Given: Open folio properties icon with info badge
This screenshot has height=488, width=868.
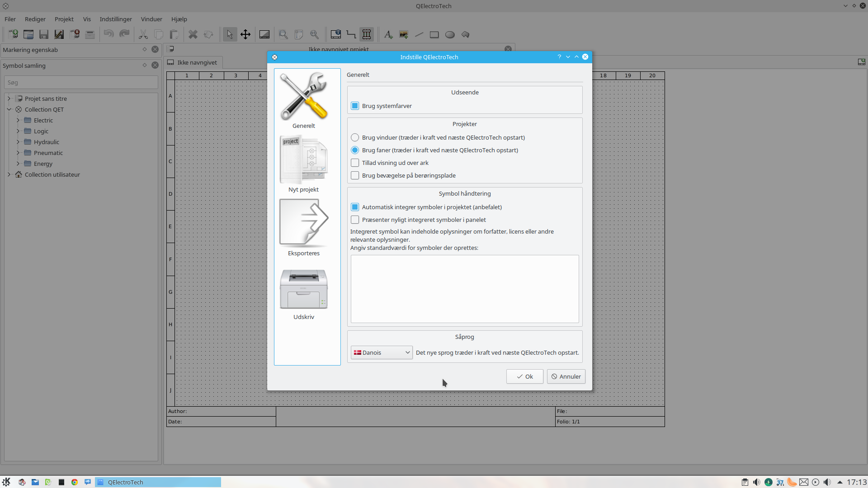Looking at the screenshot, I should pyautogui.click(x=336, y=34).
